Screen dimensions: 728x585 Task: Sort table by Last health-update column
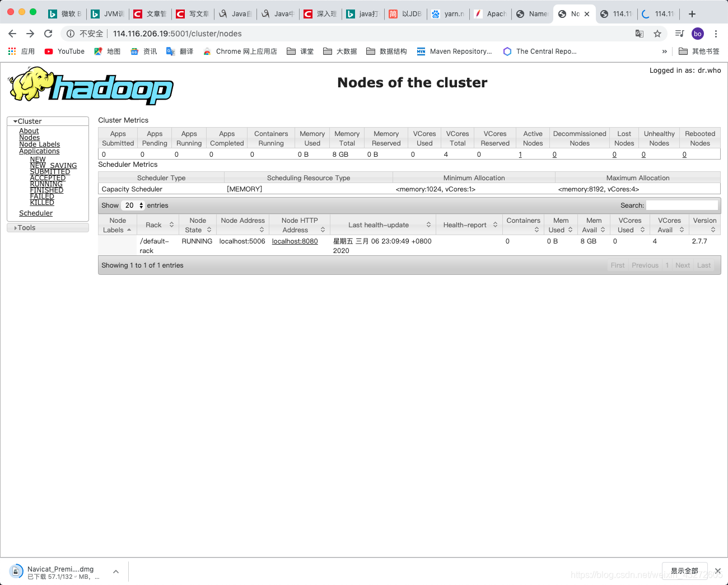click(382, 225)
